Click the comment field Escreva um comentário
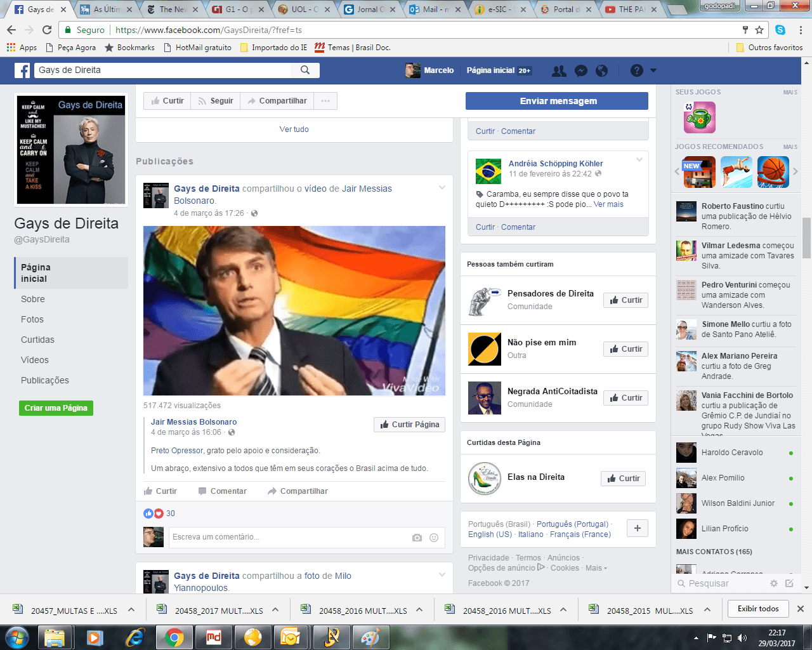The height and width of the screenshot is (650, 812). click(289, 537)
